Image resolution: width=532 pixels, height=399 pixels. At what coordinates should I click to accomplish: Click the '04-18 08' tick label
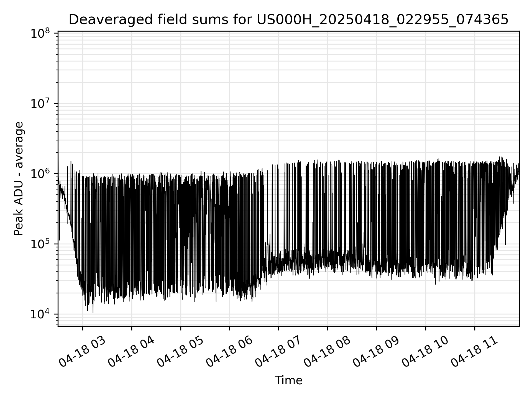click(x=328, y=352)
